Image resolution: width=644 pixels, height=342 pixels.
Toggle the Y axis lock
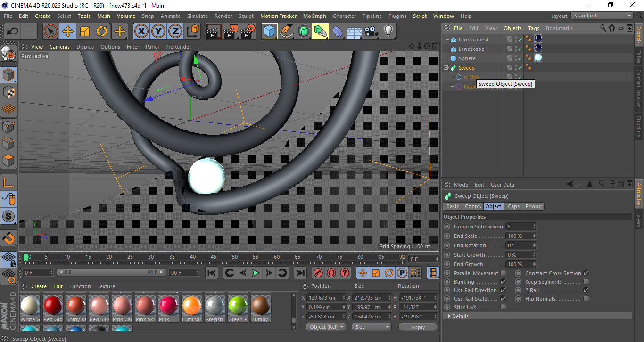pyautogui.click(x=158, y=32)
